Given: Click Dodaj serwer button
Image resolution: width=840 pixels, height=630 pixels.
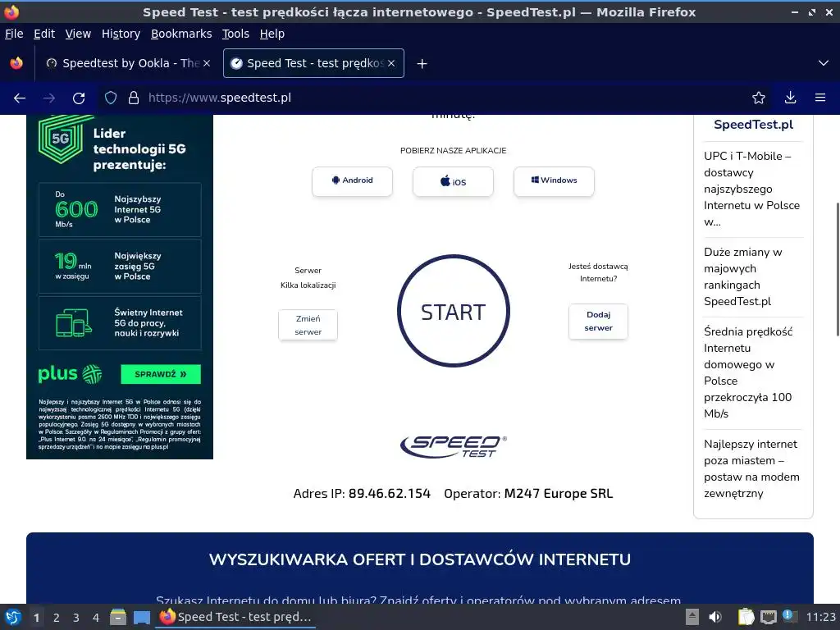Looking at the screenshot, I should pos(598,322).
